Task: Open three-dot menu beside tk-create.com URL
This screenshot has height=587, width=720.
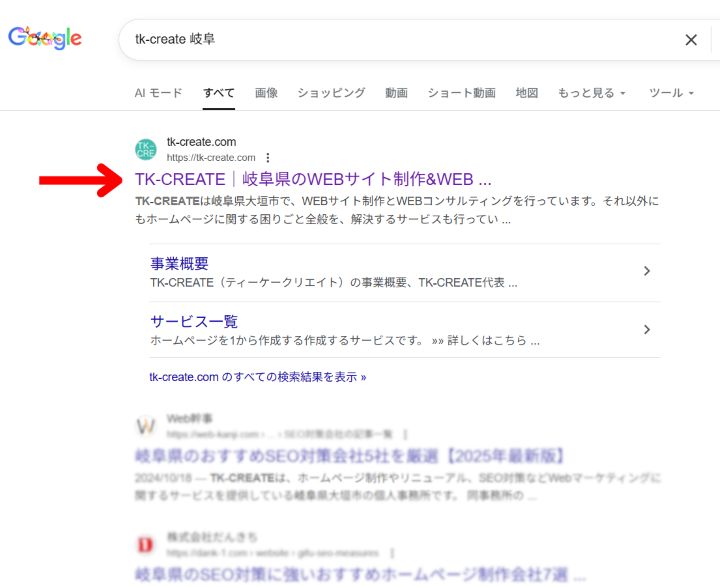Action: (x=268, y=158)
